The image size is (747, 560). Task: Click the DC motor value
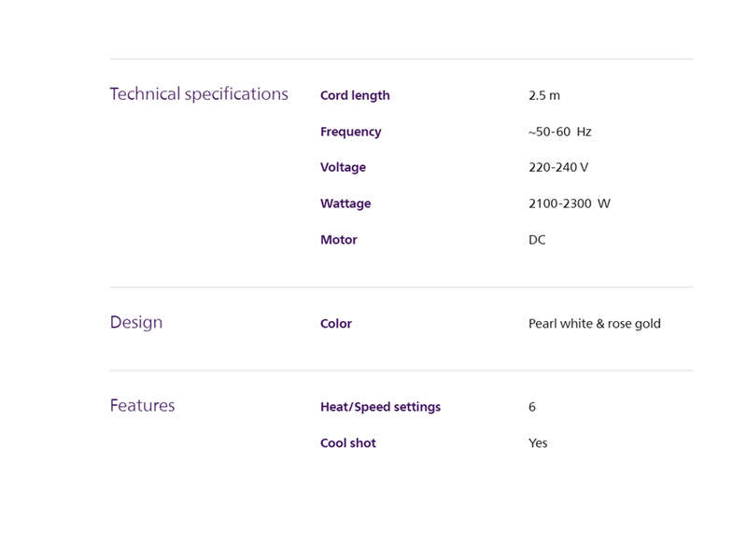click(x=537, y=240)
